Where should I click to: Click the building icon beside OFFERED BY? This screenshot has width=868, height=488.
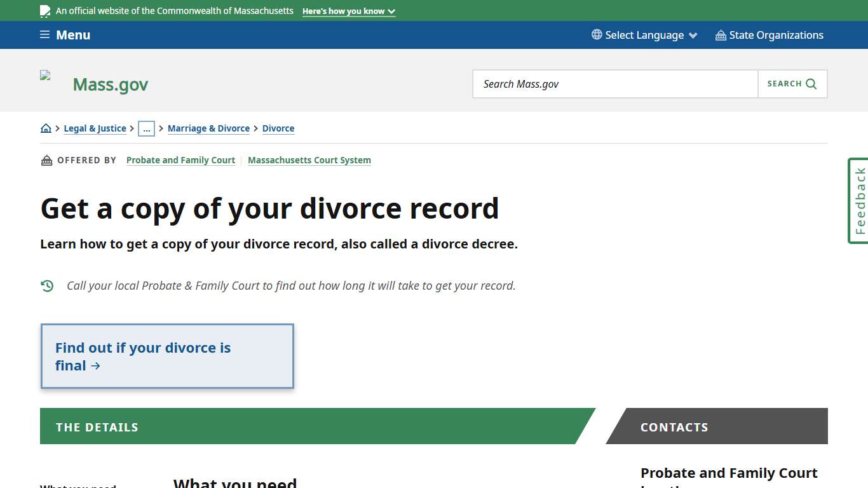[46, 160]
